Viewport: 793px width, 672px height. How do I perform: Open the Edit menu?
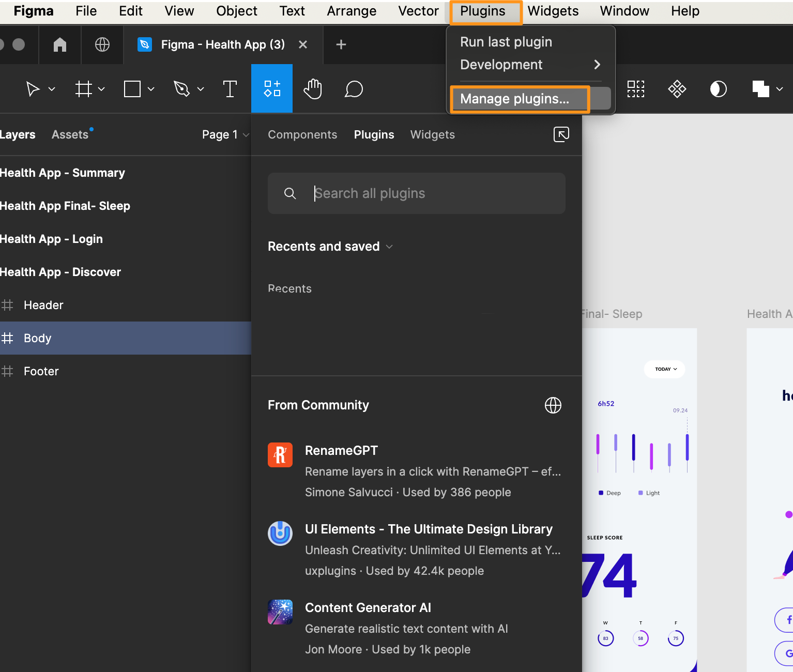131,11
